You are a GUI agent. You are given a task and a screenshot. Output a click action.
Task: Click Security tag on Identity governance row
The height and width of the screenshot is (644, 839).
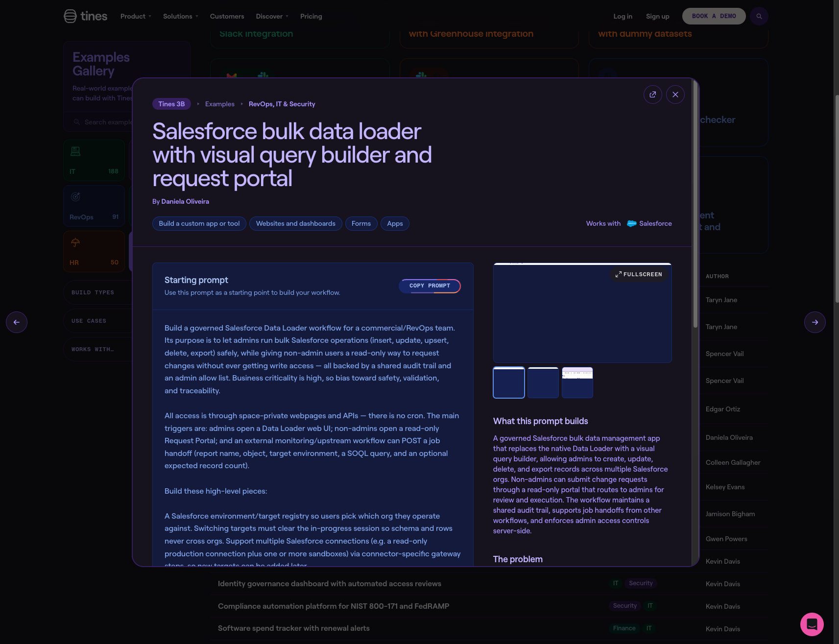[x=641, y=583]
